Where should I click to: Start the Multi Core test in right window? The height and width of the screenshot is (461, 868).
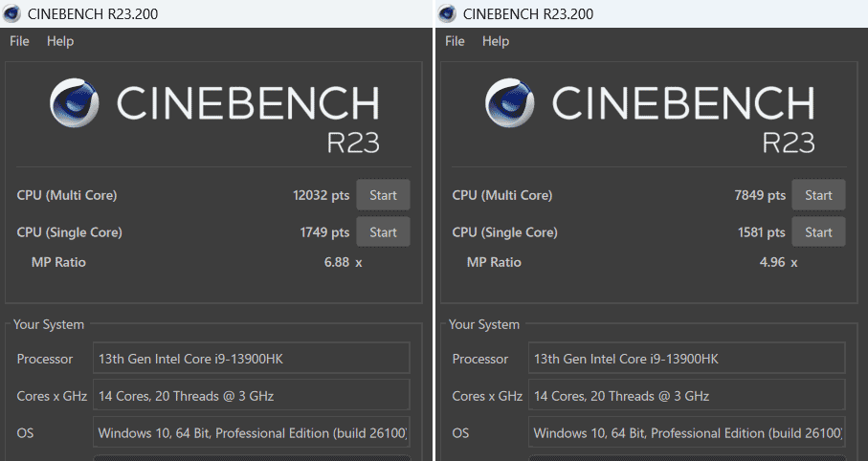(818, 195)
